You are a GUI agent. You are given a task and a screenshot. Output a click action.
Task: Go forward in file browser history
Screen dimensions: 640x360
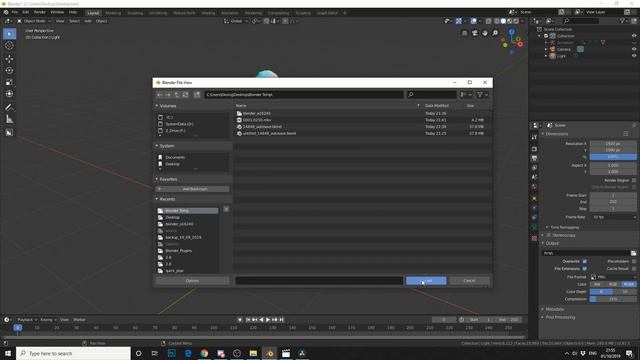pos(168,95)
